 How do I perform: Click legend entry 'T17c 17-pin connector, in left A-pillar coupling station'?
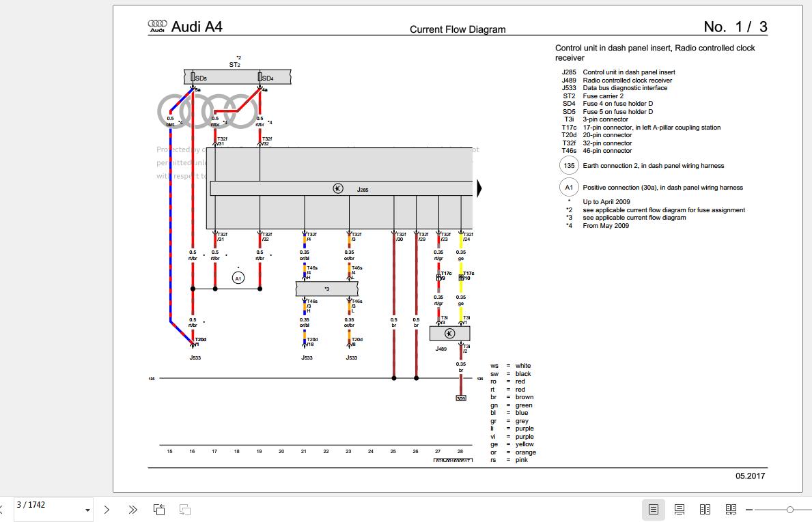(641, 128)
